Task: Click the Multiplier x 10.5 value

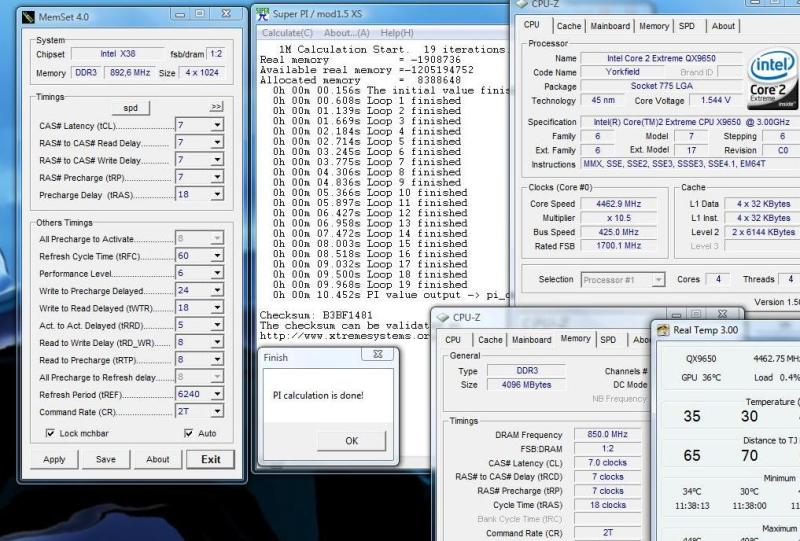Action: point(618,218)
